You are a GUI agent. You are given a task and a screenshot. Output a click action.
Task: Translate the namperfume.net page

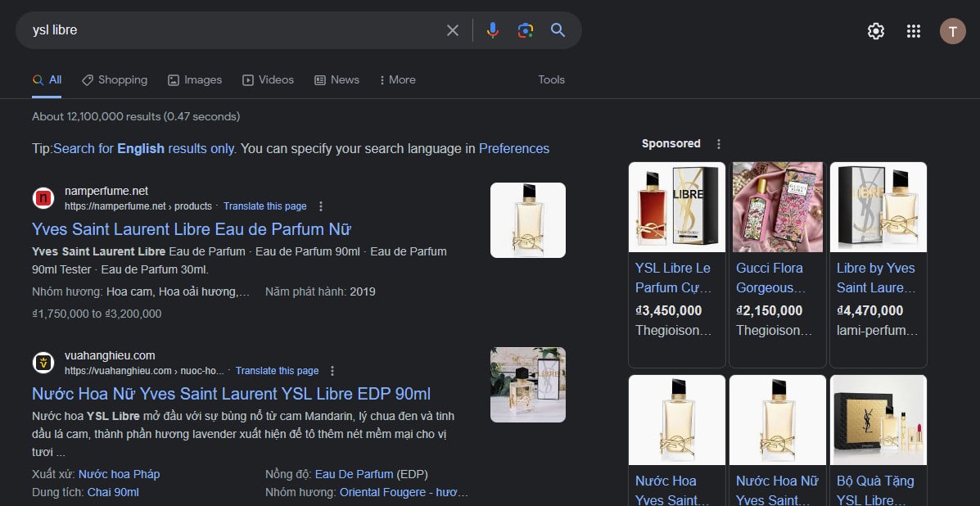tap(265, 206)
